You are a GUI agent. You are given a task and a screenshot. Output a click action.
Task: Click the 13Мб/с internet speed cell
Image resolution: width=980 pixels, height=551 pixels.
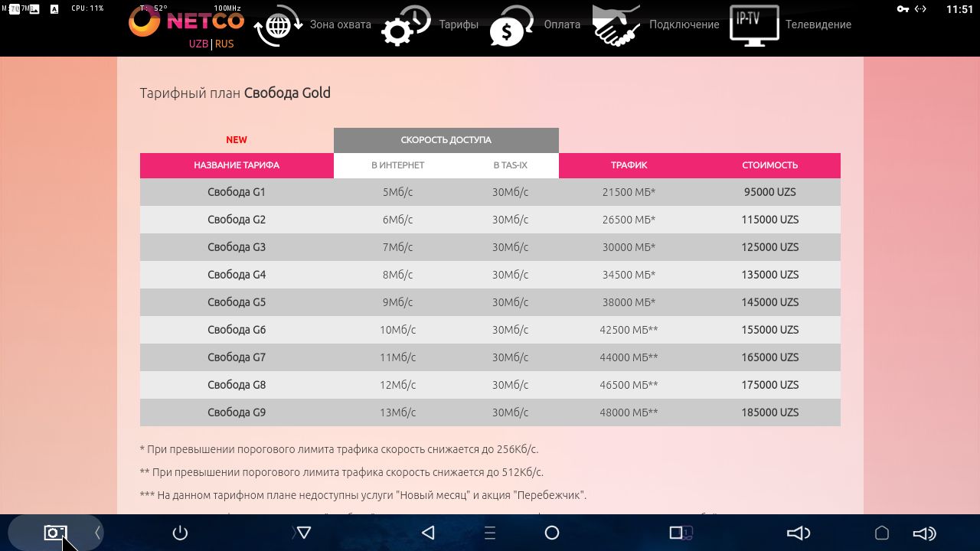click(397, 412)
